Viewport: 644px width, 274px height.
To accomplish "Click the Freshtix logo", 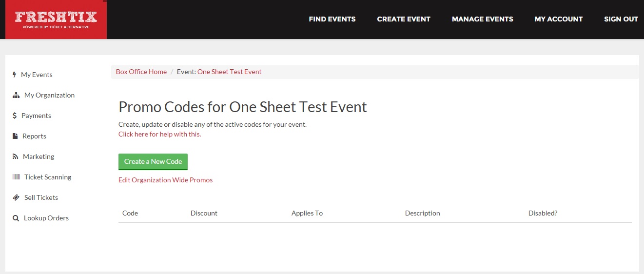I will click(56, 20).
